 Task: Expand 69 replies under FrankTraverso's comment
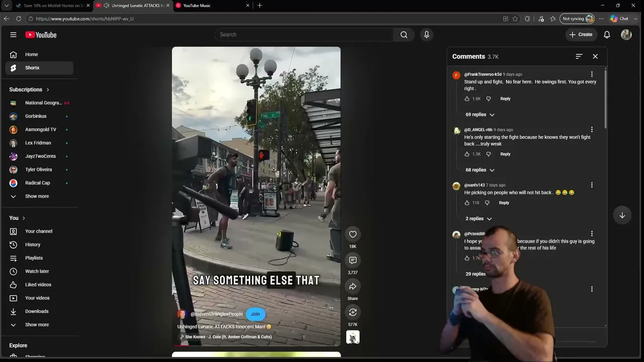tap(480, 115)
